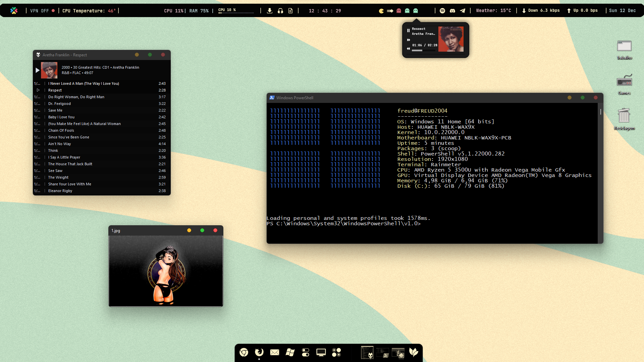Image resolution: width=644 pixels, height=362 pixels.
Task: Click the Down 6.3 kbps network indicator
Action: (x=541, y=11)
